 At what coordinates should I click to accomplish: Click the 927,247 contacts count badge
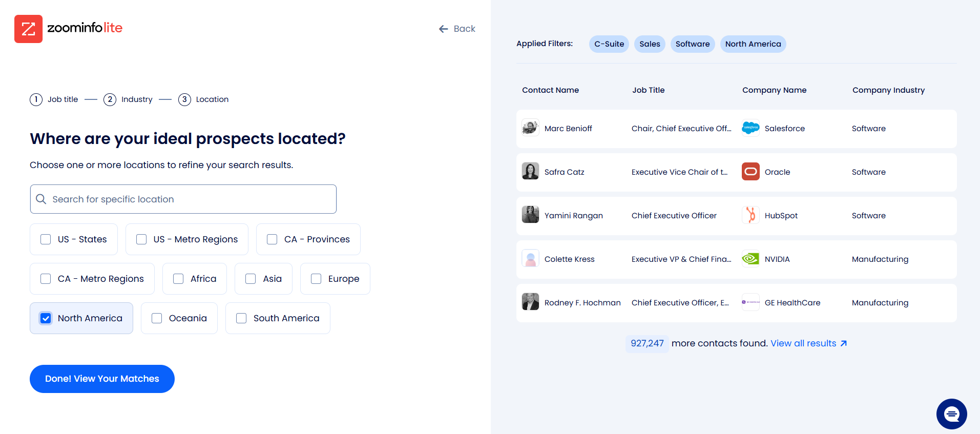point(647,343)
